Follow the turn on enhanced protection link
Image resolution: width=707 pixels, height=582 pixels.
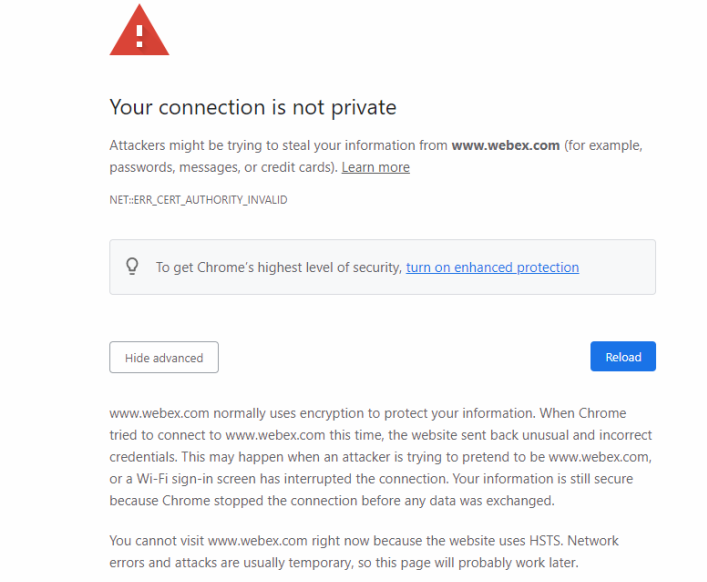492,267
